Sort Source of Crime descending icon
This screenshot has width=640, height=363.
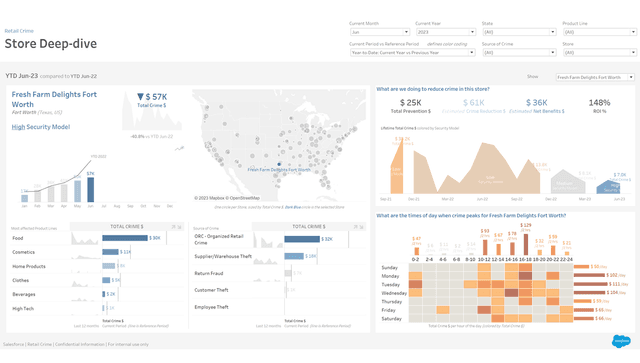pos(361,227)
